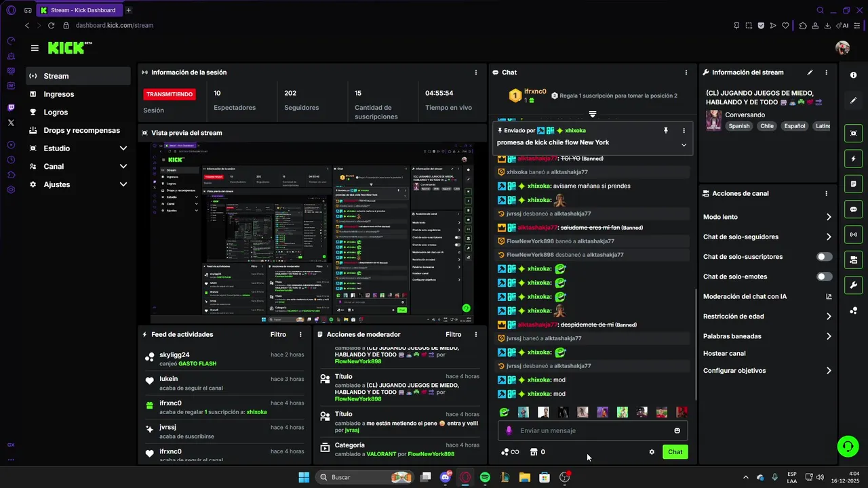
Task: Open Windows Start menu
Action: (304, 477)
